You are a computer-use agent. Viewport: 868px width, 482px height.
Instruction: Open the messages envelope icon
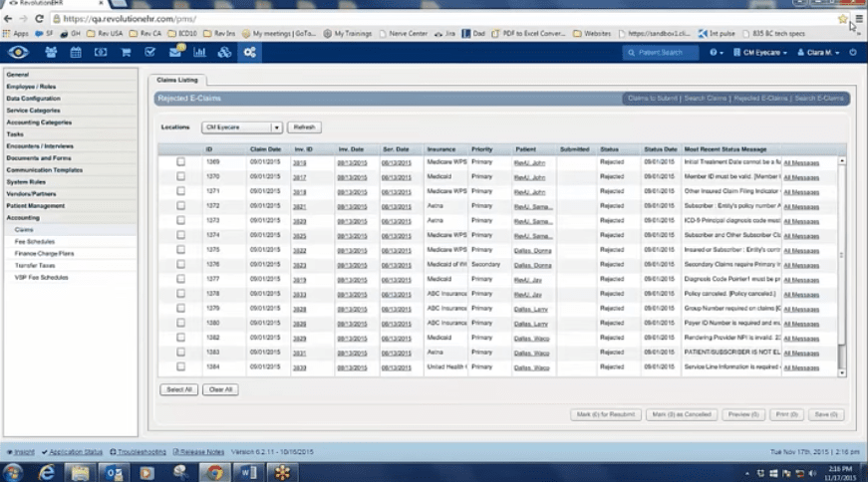point(174,52)
